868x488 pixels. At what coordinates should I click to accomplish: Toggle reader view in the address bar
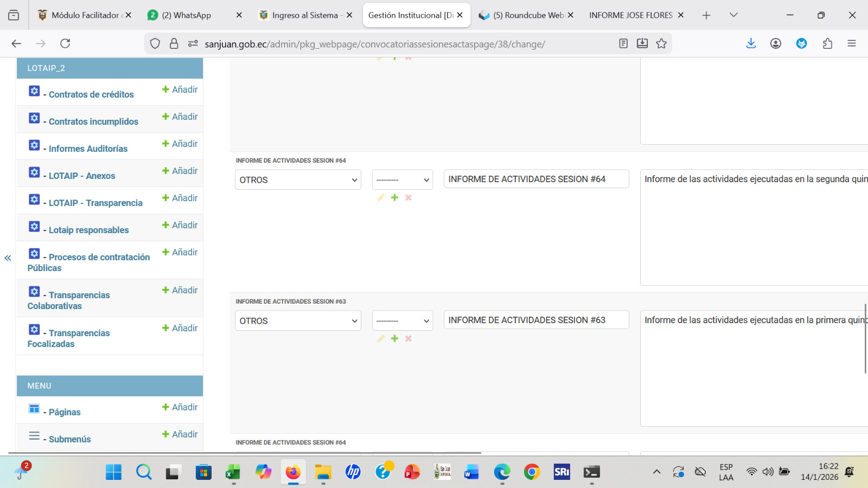[x=623, y=44]
